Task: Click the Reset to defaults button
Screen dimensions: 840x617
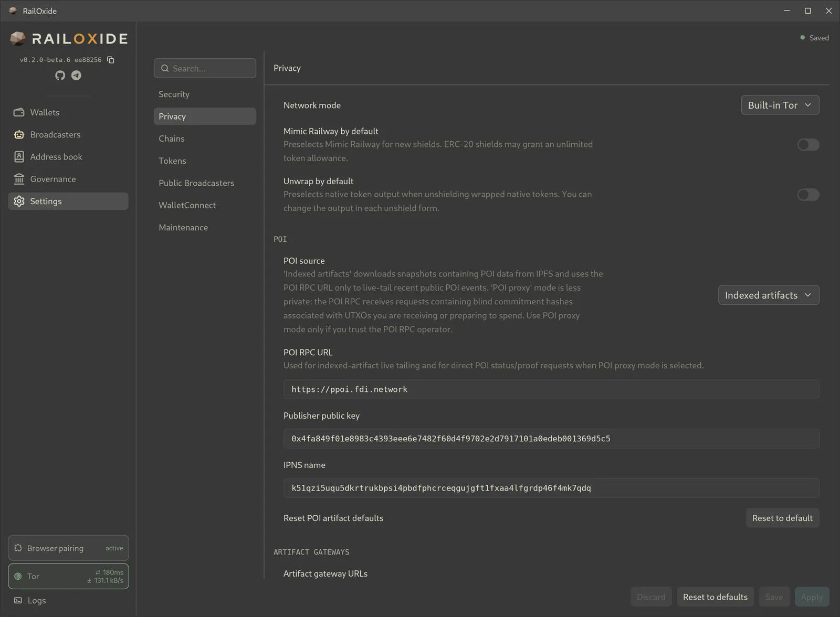Action: click(x=715, y=597)
